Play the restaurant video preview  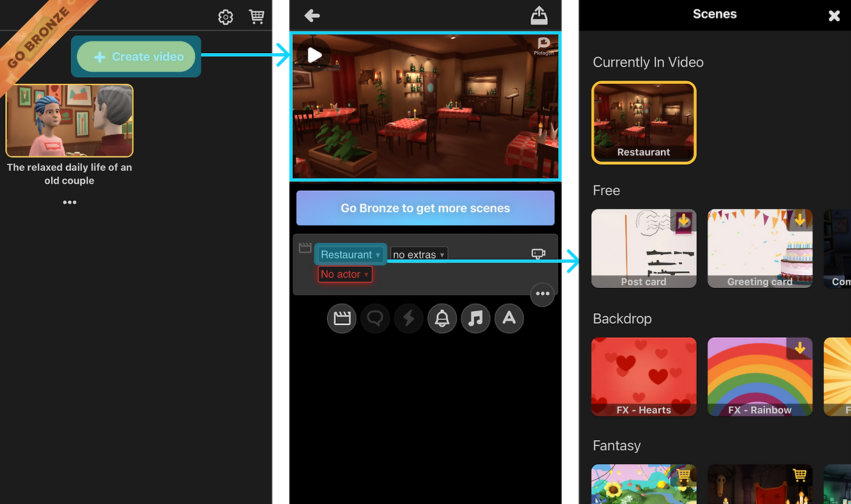[314, 55]
